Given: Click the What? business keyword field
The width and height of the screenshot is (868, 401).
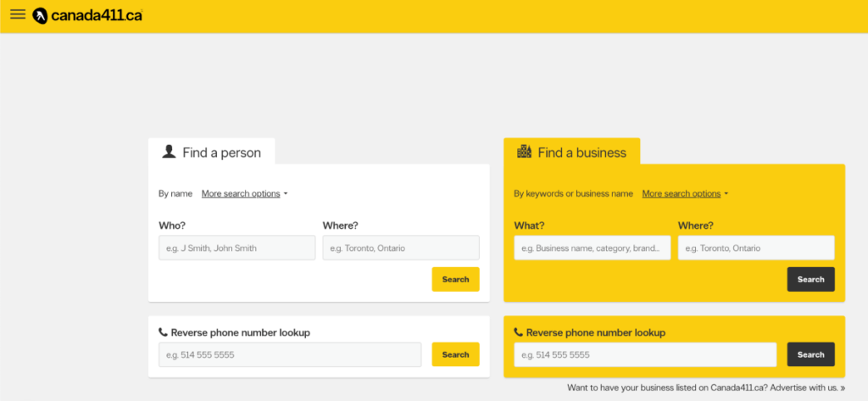Looking at the screenshot, I should (592, 248).
